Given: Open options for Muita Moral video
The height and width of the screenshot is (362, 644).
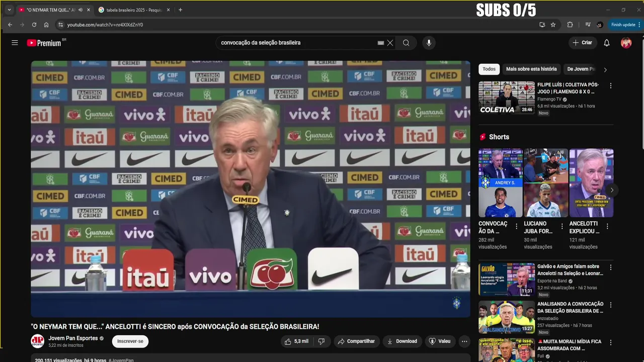Looking at the screenshot, I should coord(611,343).
